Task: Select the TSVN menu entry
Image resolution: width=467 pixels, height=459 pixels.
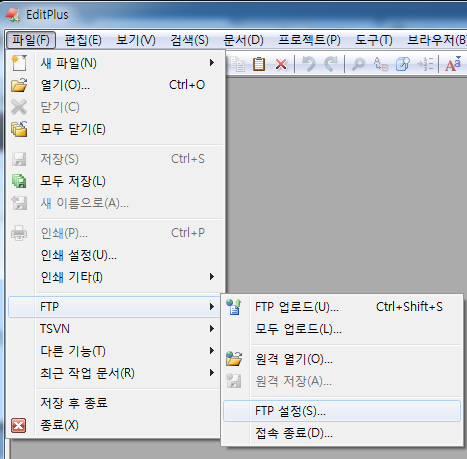Action: pos(114,329)
